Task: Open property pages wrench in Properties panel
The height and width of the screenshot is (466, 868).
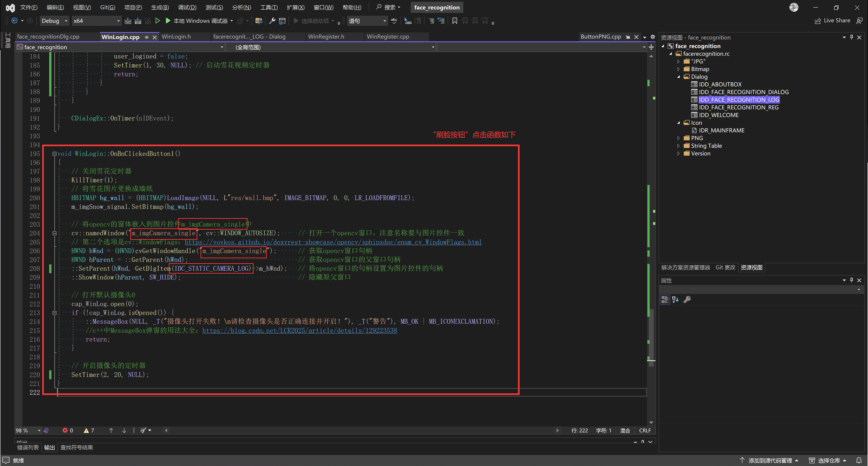Action: [687, 299]
